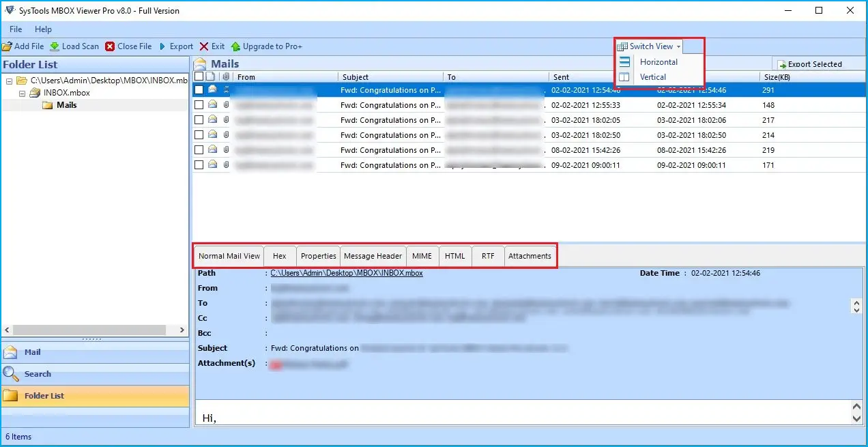Image resolution: width=868 pixels, height=447 pixels.
Task: Open the Switch View dropdown
Action: point(648,46)
